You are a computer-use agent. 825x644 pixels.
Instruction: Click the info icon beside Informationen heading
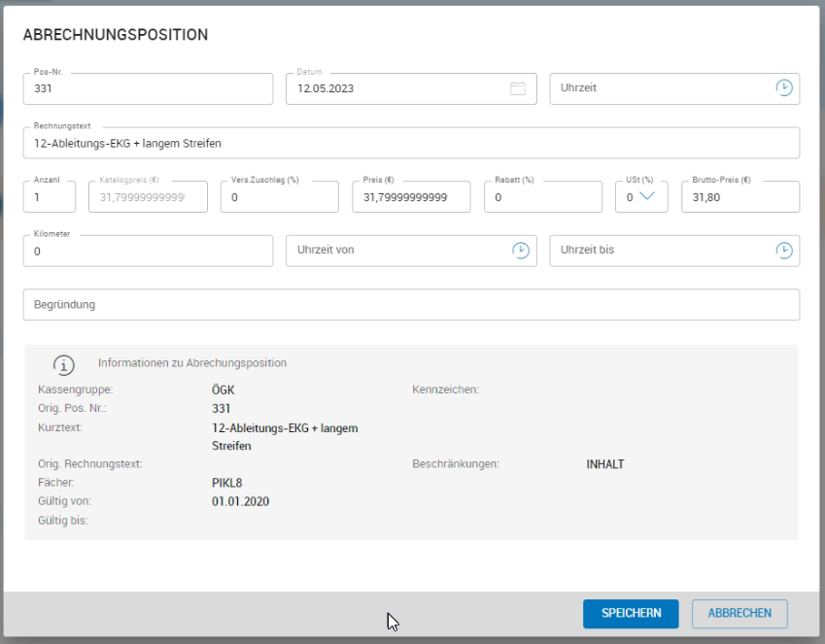point(64,364)
